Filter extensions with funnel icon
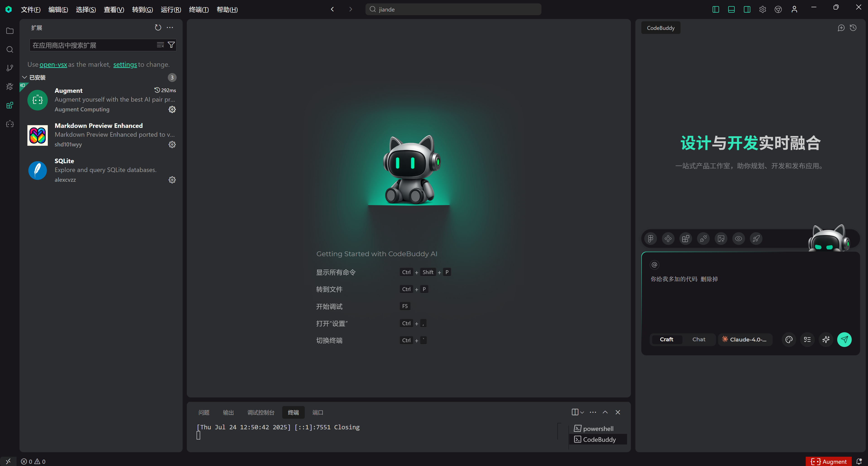This screenshot has height=466, width=868. 171,45
